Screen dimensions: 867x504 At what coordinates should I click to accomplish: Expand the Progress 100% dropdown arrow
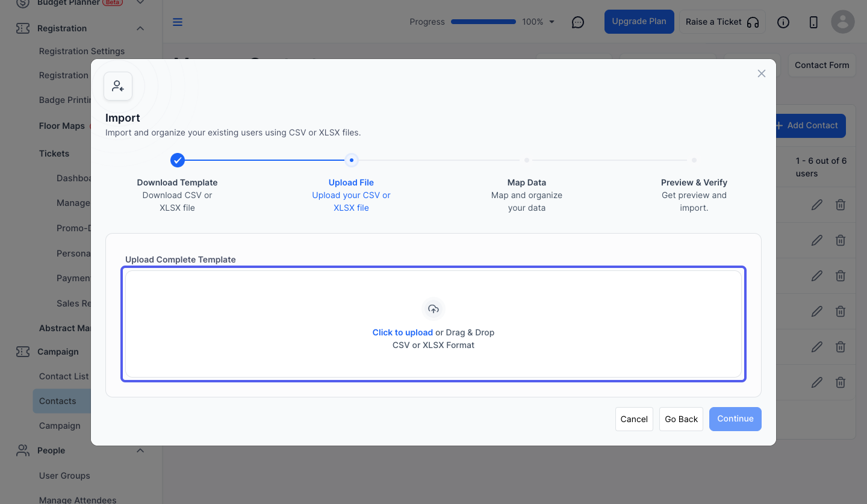coord(552,22)
